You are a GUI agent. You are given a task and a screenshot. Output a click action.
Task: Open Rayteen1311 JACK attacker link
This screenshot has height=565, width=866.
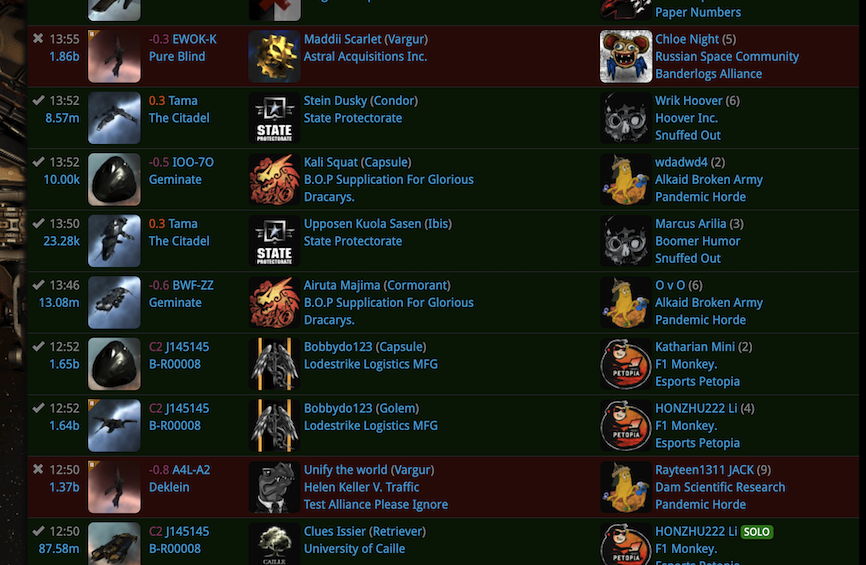[704, 470]
